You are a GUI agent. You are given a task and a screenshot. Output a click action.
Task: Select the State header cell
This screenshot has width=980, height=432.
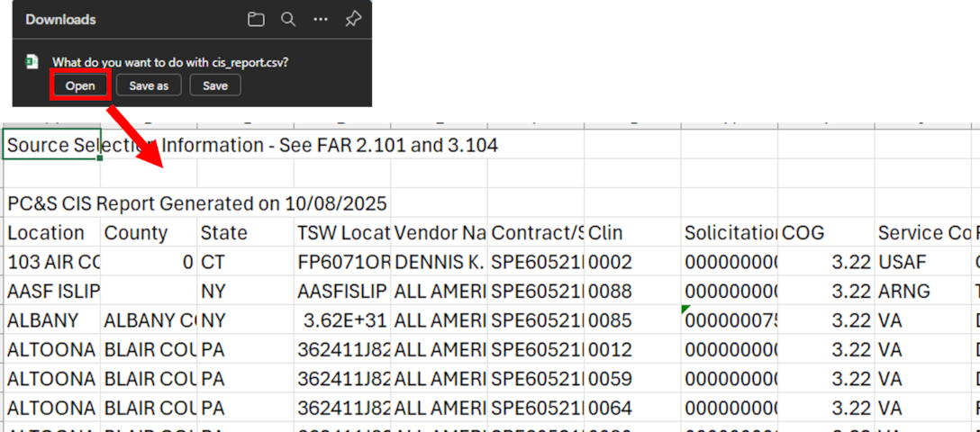pyautogui.click(x=246, y=232)
